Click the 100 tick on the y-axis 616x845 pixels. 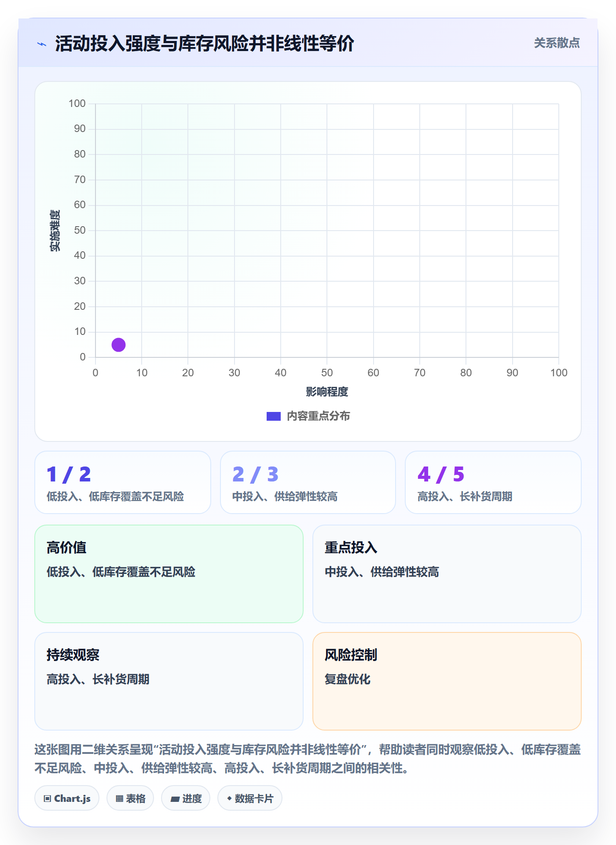tap(77, 103)
